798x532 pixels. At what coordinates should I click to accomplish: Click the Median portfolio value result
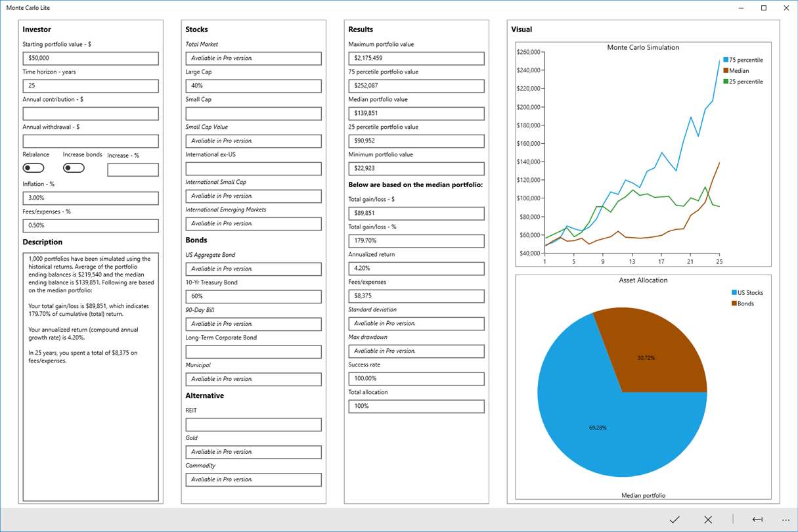point(416,114)
